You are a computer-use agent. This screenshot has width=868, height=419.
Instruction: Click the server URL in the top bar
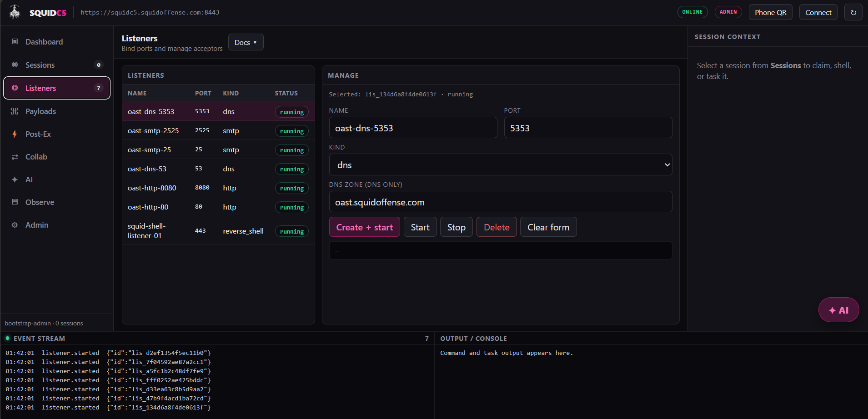150,12
